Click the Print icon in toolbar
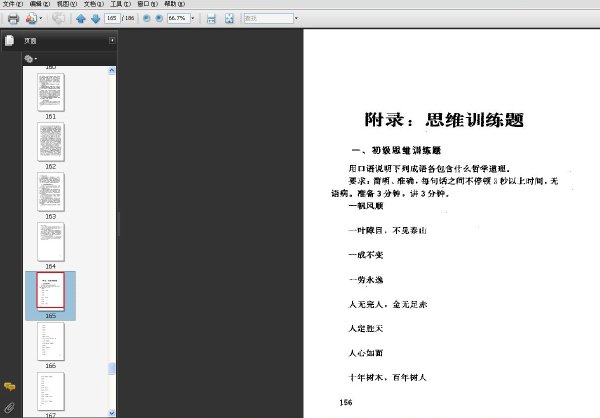The width and height of the screenshot is (600, 418). (x=13, y=18)
